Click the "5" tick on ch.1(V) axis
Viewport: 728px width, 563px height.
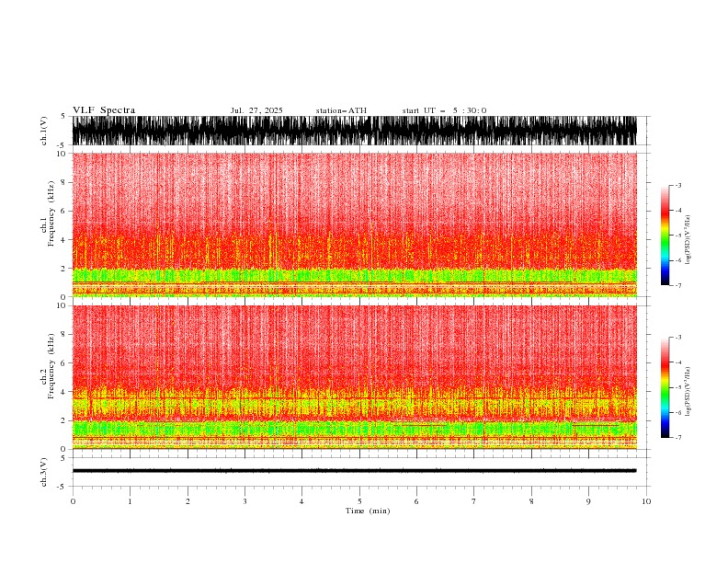pos(63,117)
